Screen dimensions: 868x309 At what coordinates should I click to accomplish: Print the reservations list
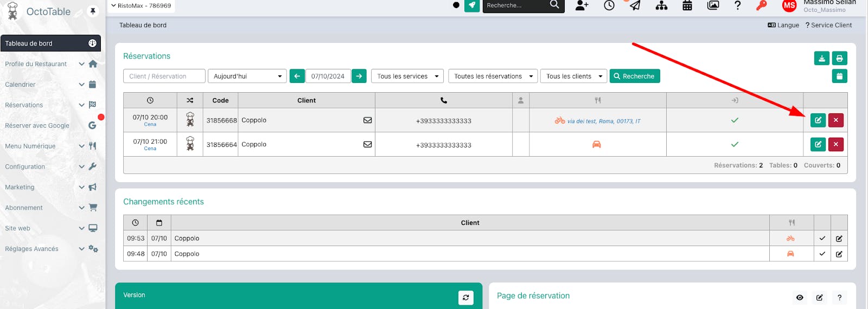(x=839, y=59)
